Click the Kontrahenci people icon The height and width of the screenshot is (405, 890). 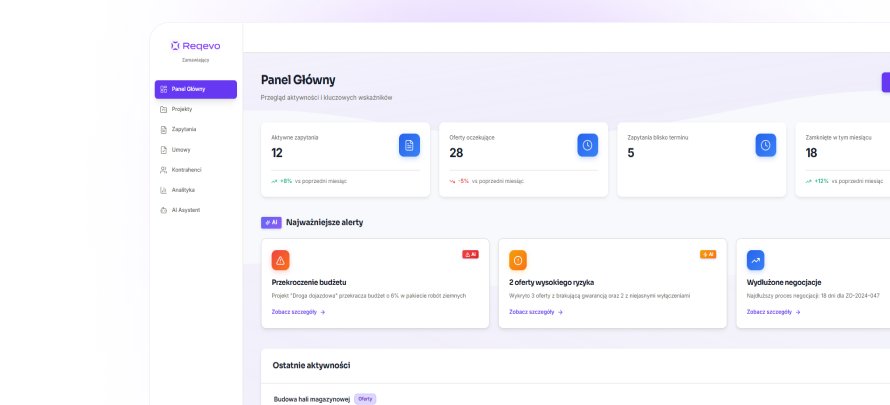coord(163,170)
